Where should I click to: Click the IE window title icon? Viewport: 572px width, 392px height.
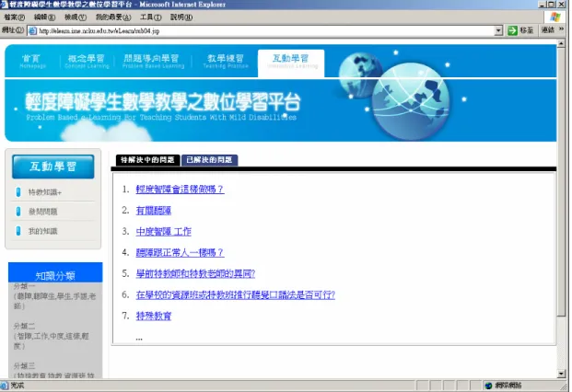5,5
